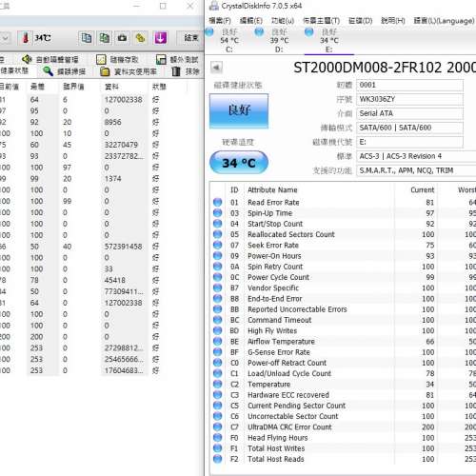Click the G-Sense Error Rate attribute
This screenshot has width=476, height=476.
pyautogui.click(x=279, y=352)
